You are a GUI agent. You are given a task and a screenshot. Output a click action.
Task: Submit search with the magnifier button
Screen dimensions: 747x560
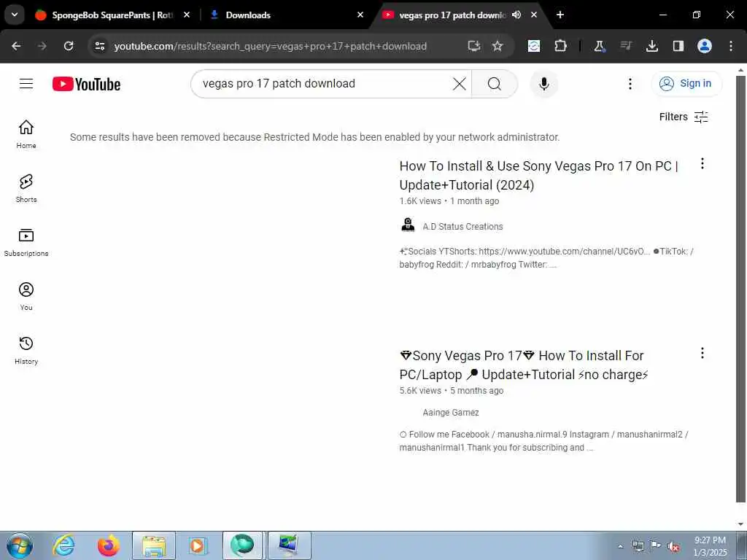pyautogui.click(x=495, y=84)
